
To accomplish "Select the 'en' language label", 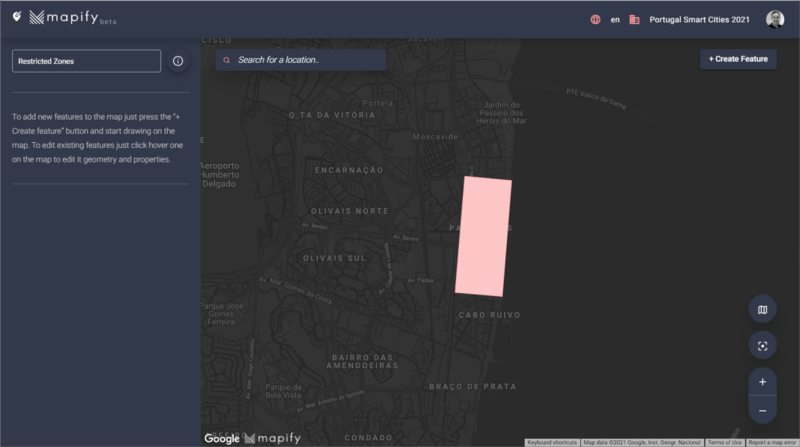I will (615, 19).
